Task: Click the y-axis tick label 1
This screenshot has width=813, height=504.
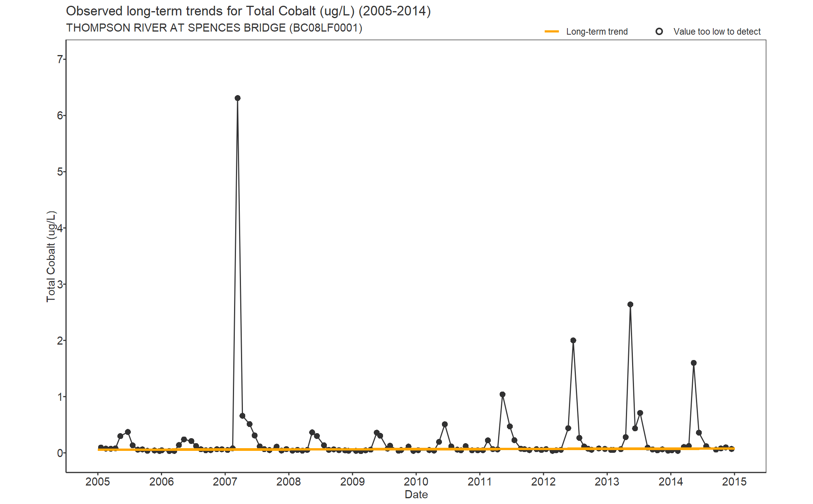Action: (60, 397)
